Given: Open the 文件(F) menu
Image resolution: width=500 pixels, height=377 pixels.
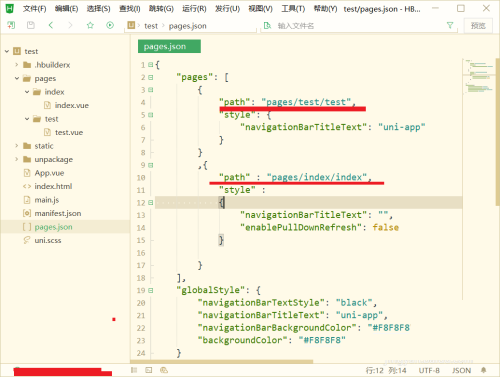Looking at the screenshot, I should coord(34,9).
